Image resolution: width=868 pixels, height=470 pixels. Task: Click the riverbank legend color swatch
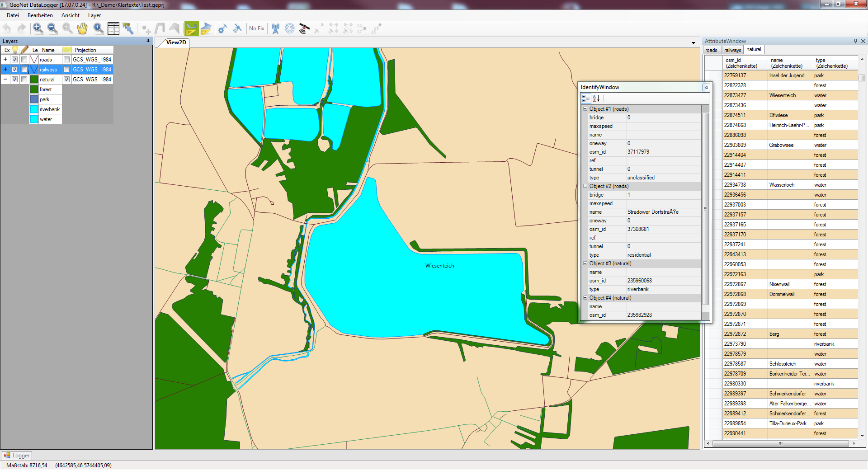pos(34,109)
